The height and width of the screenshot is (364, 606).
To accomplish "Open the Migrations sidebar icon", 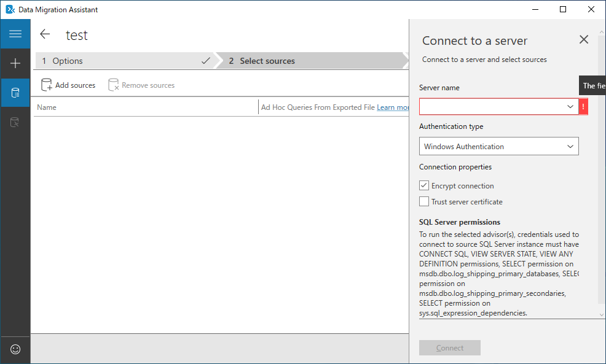I will click(15, 122).
